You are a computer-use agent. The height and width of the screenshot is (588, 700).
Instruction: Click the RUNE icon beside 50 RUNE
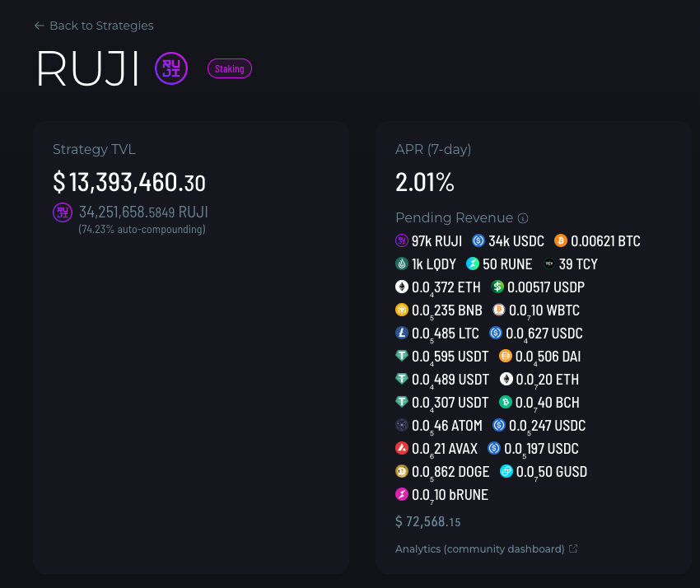pos(473,264)
